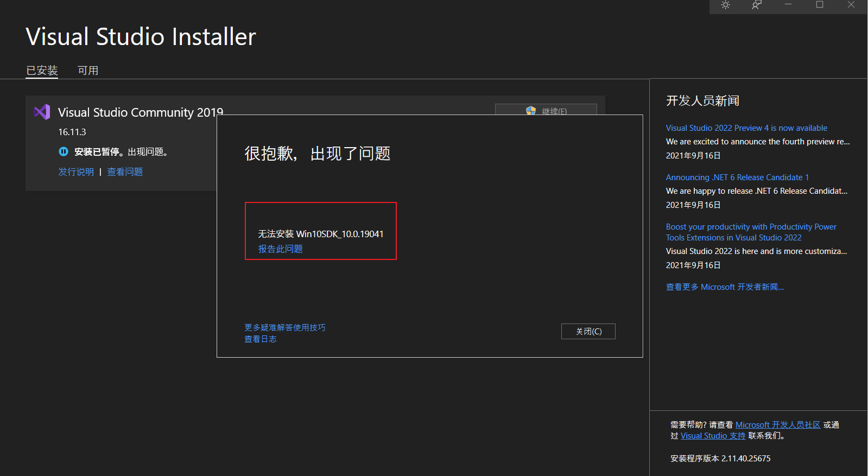Maximize the installer window

tap(820, 4)
